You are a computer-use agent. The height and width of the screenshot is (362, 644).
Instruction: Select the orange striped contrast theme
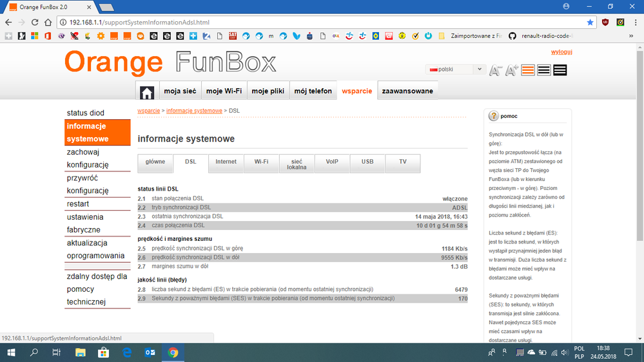[529, 70]
